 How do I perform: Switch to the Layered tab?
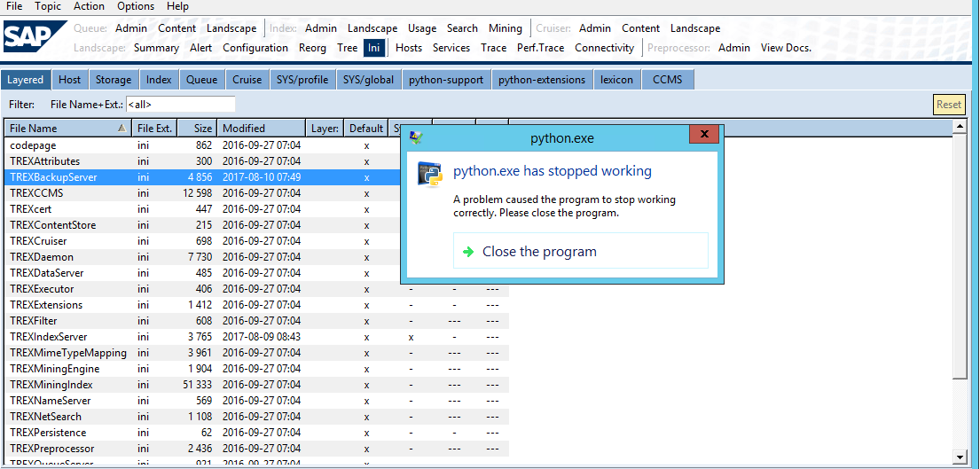[x=25, y=79]
